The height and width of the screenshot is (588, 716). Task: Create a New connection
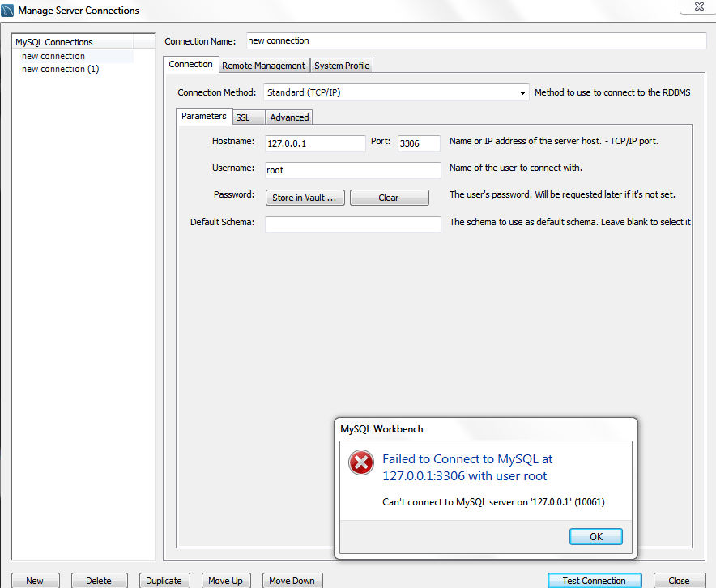point(35,580)
